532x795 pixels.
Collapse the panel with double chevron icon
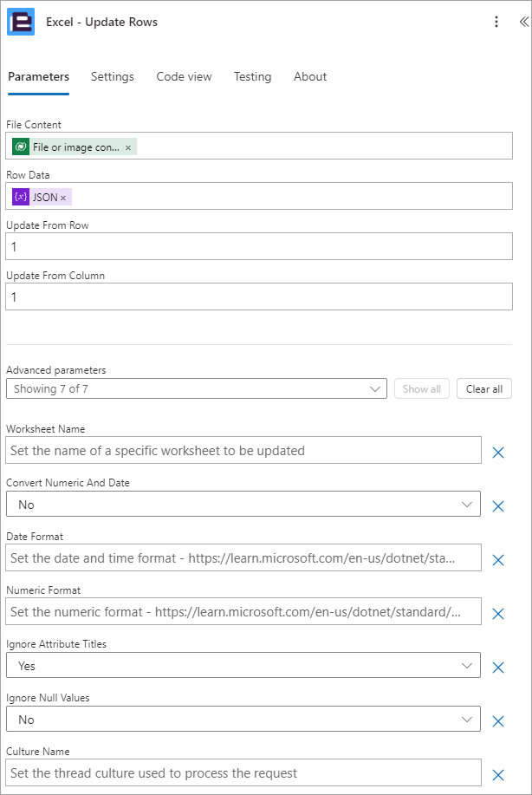[x=524, y=22]
